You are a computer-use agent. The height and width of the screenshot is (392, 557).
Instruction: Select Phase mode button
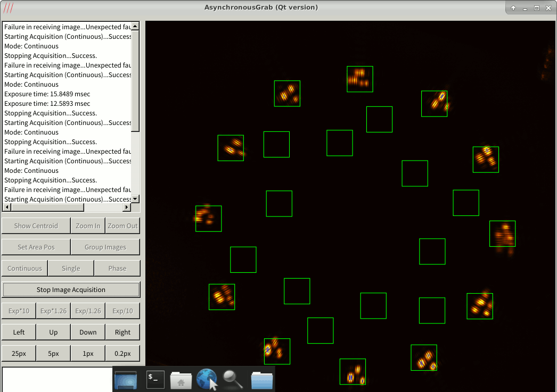pyautogui.click(x=117, y=268)
